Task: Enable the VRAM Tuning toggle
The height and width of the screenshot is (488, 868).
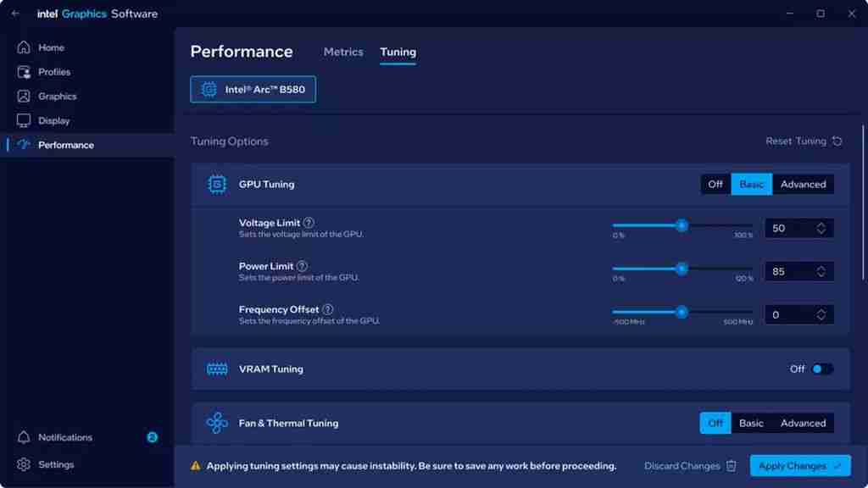Action: [821, 369]
